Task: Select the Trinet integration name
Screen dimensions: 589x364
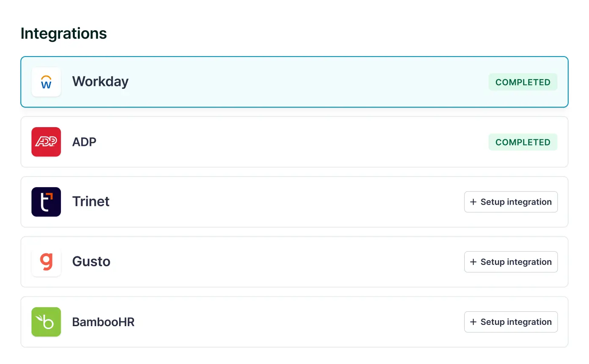Action: click(91, 202)
